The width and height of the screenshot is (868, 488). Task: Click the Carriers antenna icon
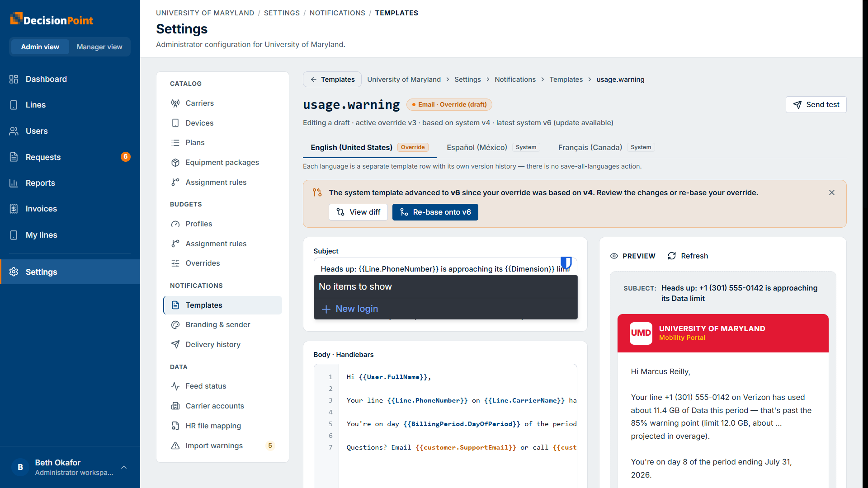pyautogui.click(x=175, y=103)
